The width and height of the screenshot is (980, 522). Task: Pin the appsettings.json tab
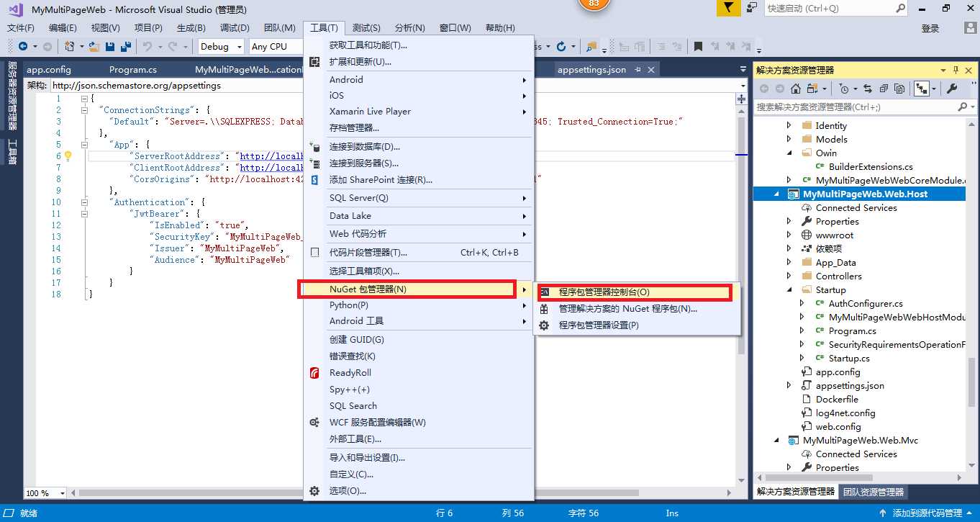pyautogui.click(x=638, y=70)
